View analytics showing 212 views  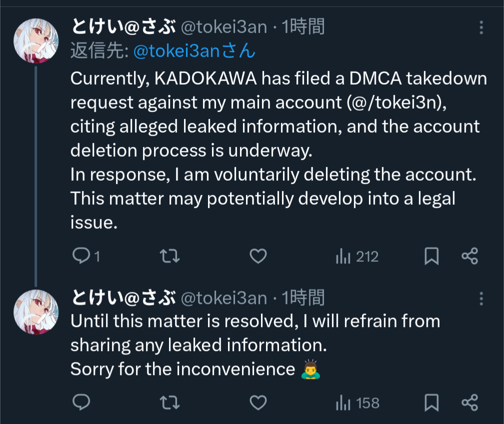click(x=357, y=257)
